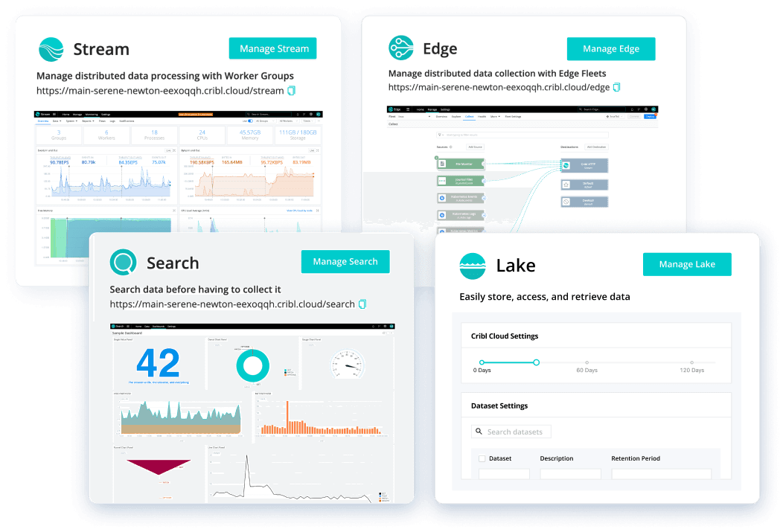Check the Dataset column header checkbox
This screenshot has width=783, height=532.
pos(482,458)
